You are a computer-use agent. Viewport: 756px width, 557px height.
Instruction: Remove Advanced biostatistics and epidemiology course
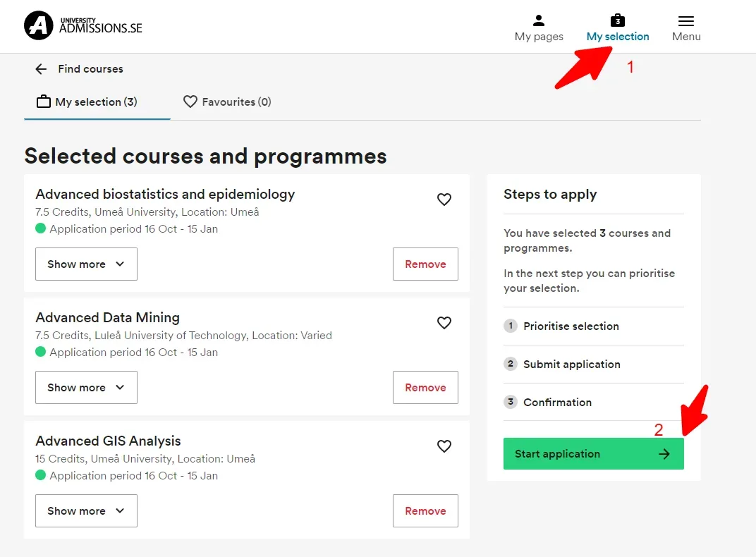425,264
